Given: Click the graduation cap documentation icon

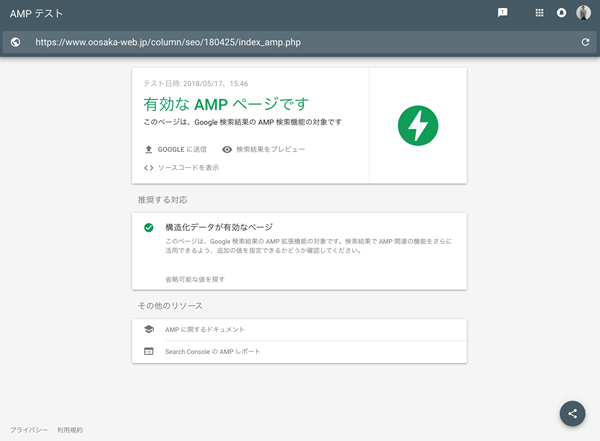Looking at the screenshot, I should coord(149,329).
